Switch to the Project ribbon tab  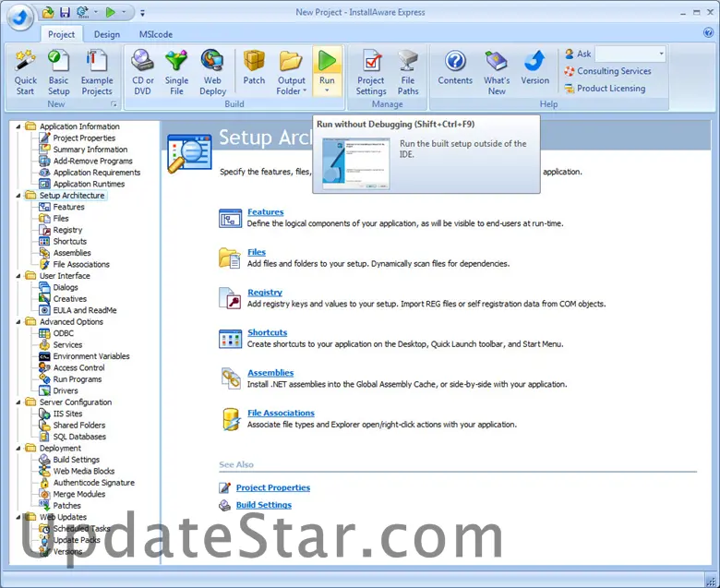point(61,34)
